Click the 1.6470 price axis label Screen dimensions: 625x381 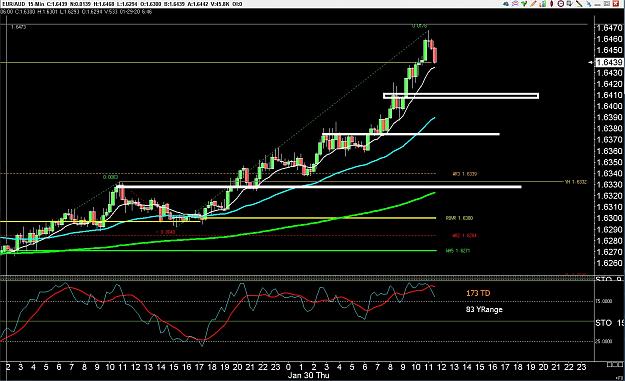tap(609, 27)
